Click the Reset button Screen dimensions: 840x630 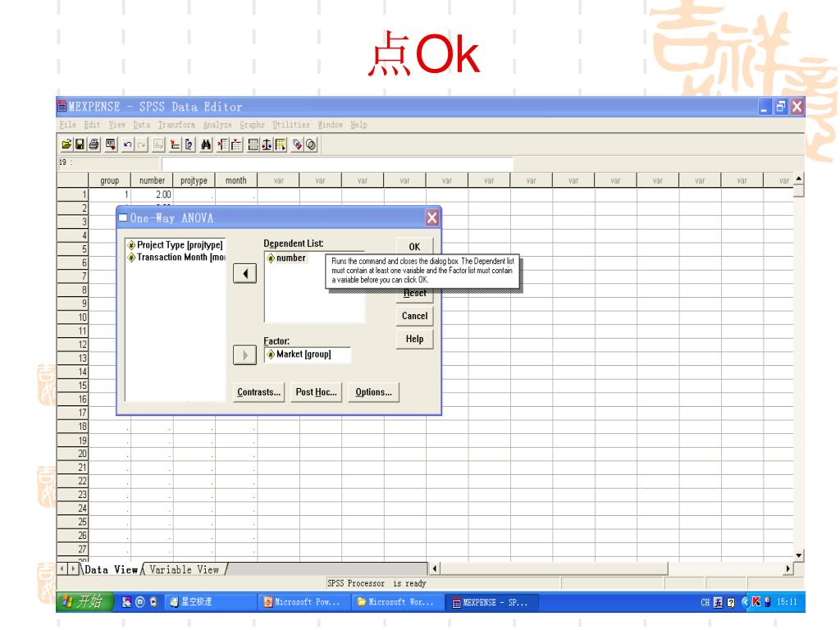414,293
